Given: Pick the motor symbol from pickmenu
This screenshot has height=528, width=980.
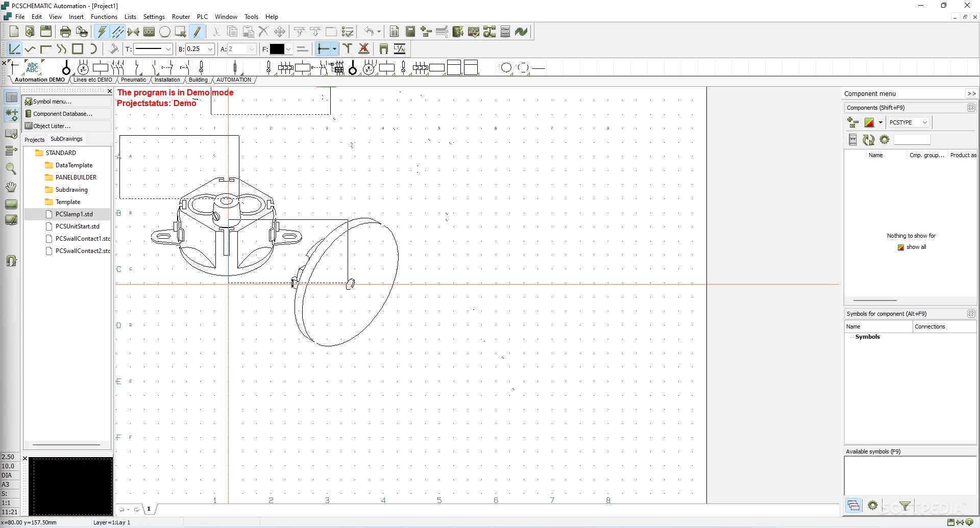Looking at the screenshot, I should tap(83, 67).
